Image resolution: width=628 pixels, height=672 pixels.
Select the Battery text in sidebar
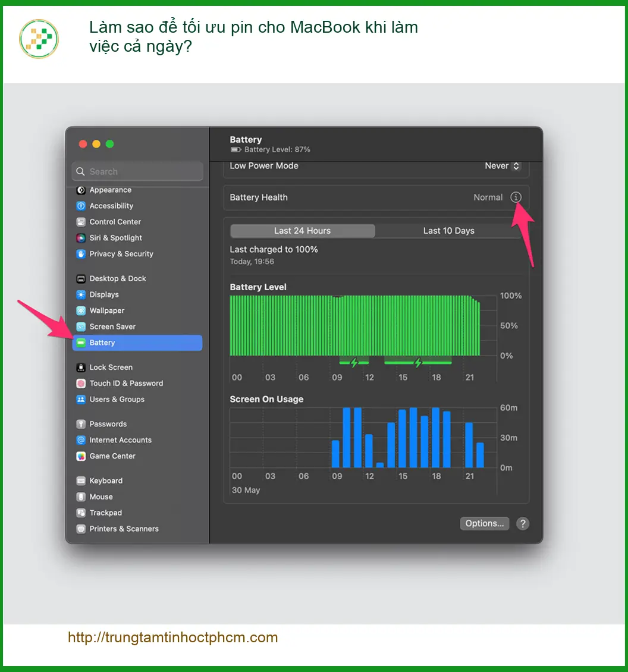pyautogui.click(x=102, y=343)
